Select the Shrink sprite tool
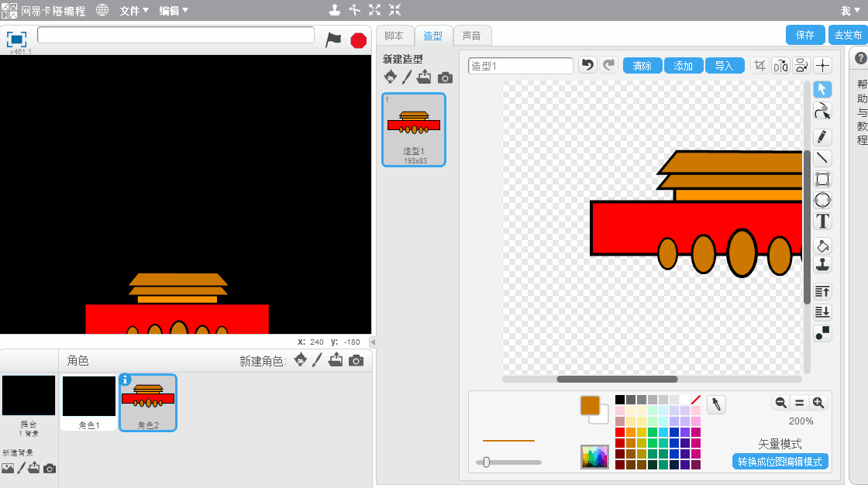 [x=394, y=10]
